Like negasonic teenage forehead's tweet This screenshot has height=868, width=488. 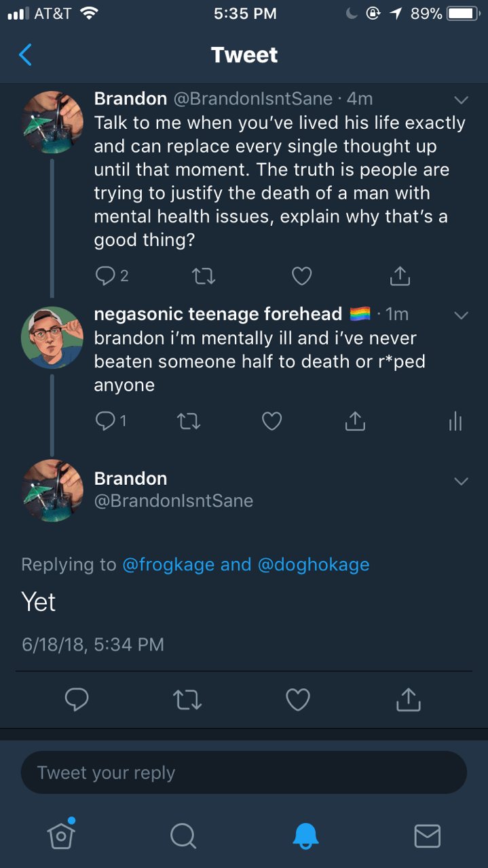pyautogui.click(x=271, y=422)
